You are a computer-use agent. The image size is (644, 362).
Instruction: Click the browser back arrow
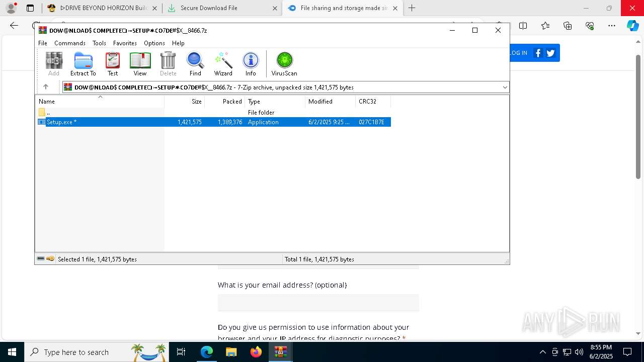pos(14,26)
